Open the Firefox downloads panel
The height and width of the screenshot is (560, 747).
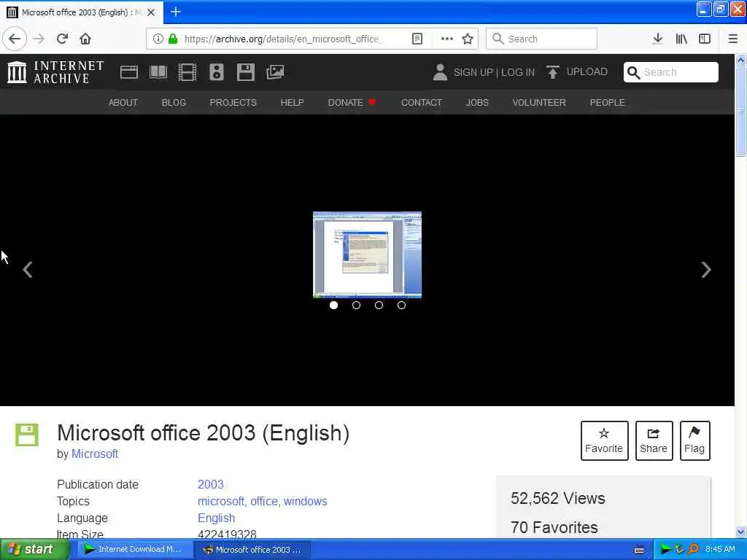point(657,39)
